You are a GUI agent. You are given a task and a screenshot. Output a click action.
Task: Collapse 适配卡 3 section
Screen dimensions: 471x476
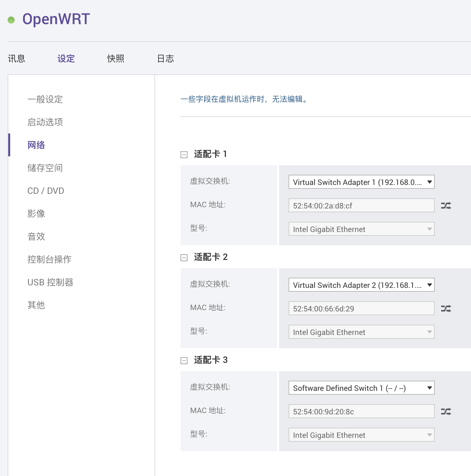(x=183, y=360)
